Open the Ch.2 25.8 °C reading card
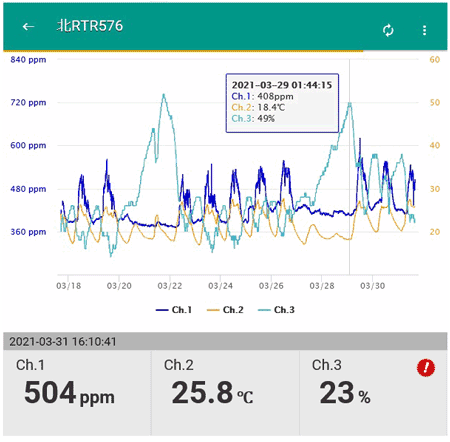The width and height of the screenshot is (450, 442). click(x=225, y=393)
